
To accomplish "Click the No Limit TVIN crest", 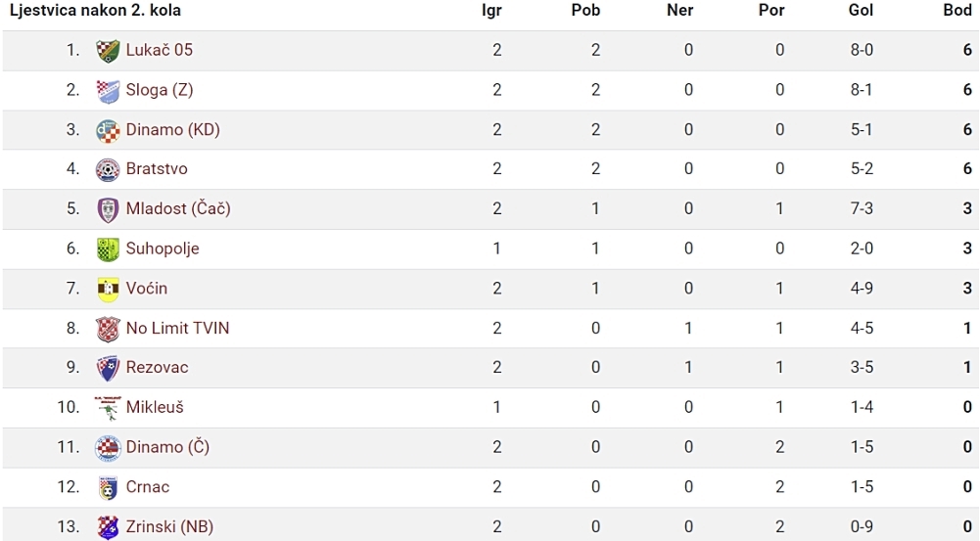I will tap(108, 330).
